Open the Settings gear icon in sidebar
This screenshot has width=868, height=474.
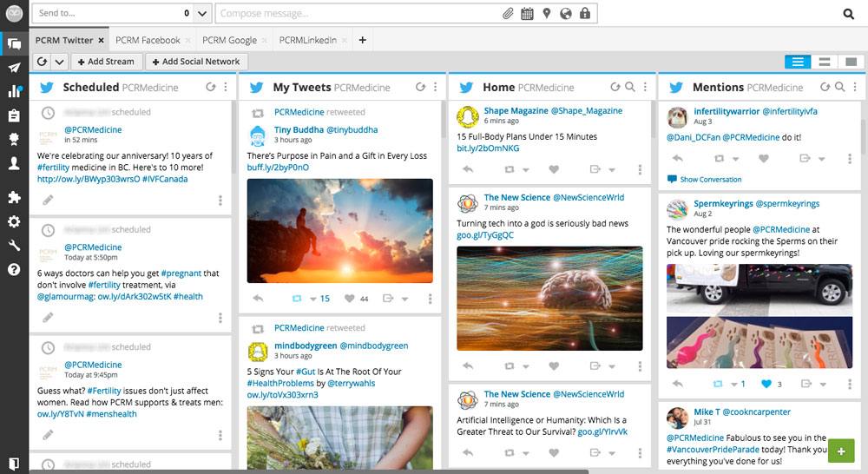(14, 221)
